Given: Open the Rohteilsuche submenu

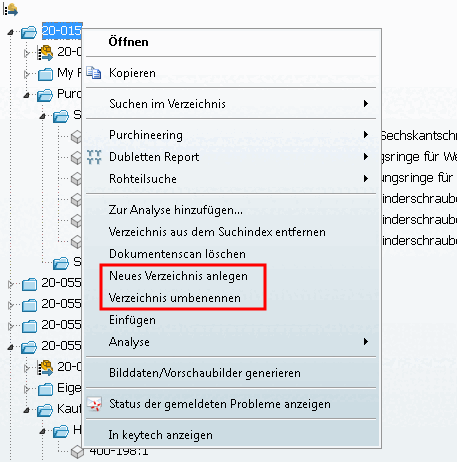Looking at the screenshot, I should tap(143, 179).
